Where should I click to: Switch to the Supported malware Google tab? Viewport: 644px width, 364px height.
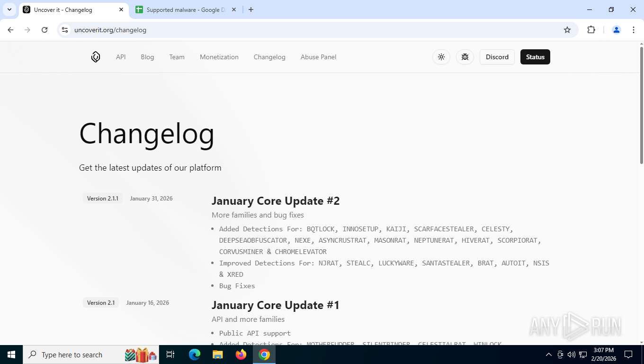point(186,9)
